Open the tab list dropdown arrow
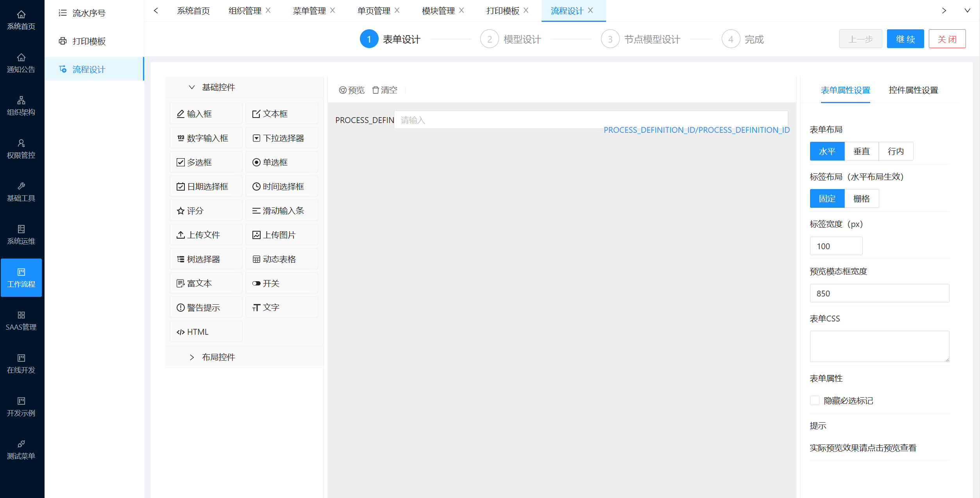The width and height of the screenshot is (980, 498). tap(967, 11)
